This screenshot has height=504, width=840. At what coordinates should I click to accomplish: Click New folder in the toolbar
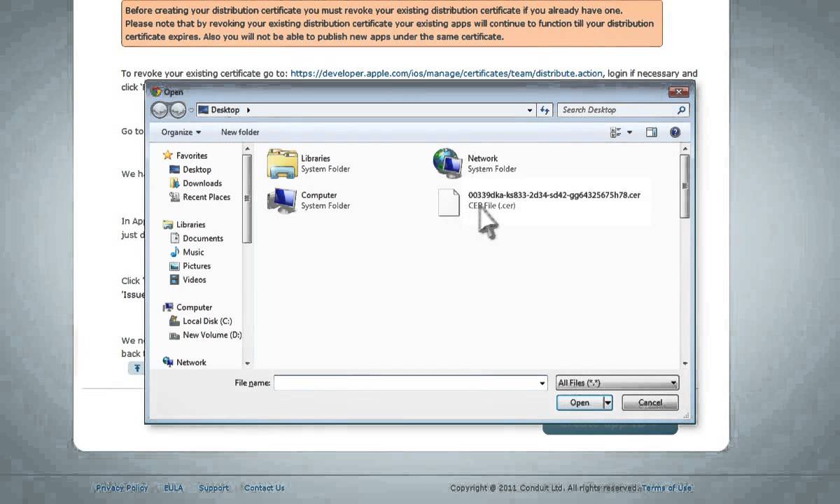pos(240,132)
